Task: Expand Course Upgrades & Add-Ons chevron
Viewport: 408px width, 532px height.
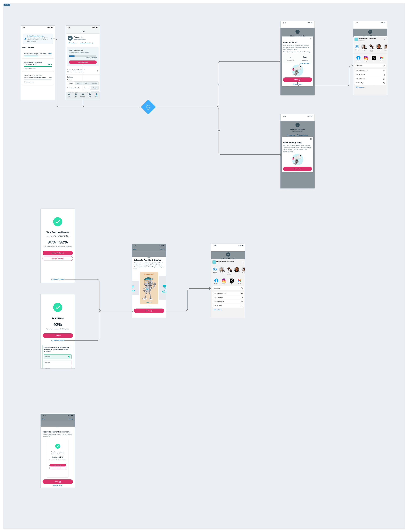Action: point(98,71)
